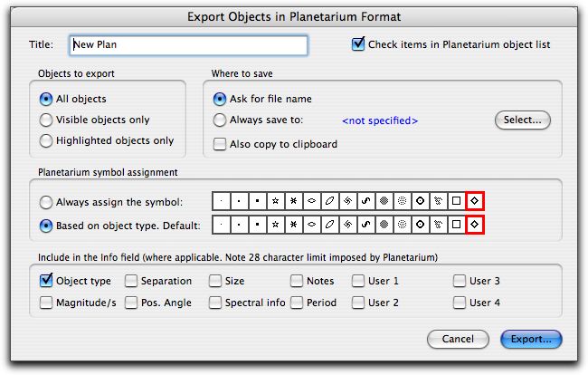Select the filled dense circle symbol in the Default row
The height and width of the screenshot is (375, 588).
click(385, 224)
